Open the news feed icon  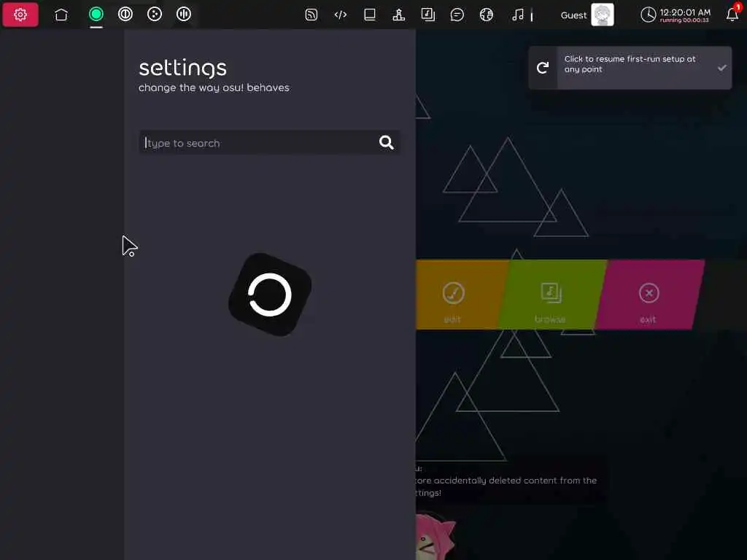click(311, 15)
